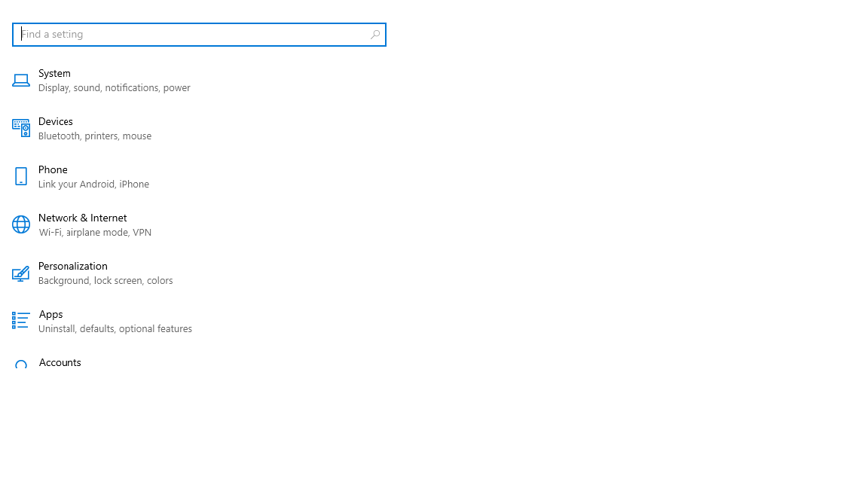The width and height of the screenshot is (868, 488).
Task: Open the Apps heading
Action: 51,314
